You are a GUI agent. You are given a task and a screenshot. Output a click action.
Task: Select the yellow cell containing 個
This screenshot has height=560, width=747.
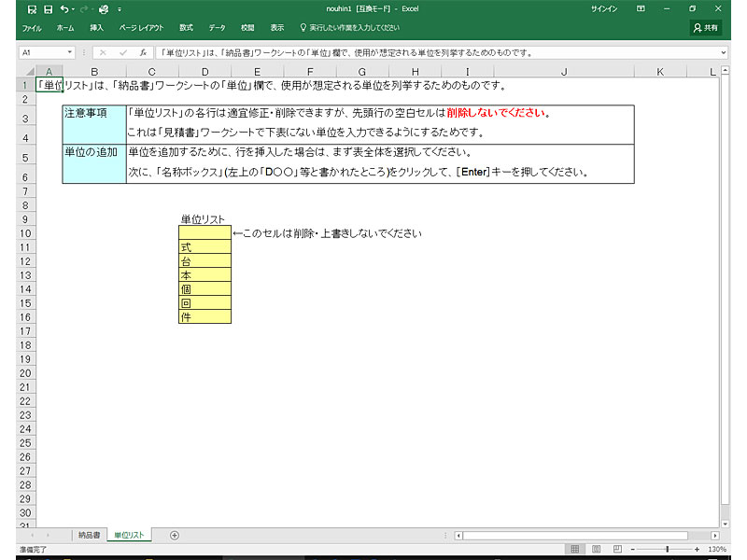pyautogui.click(x=204, y=289)
